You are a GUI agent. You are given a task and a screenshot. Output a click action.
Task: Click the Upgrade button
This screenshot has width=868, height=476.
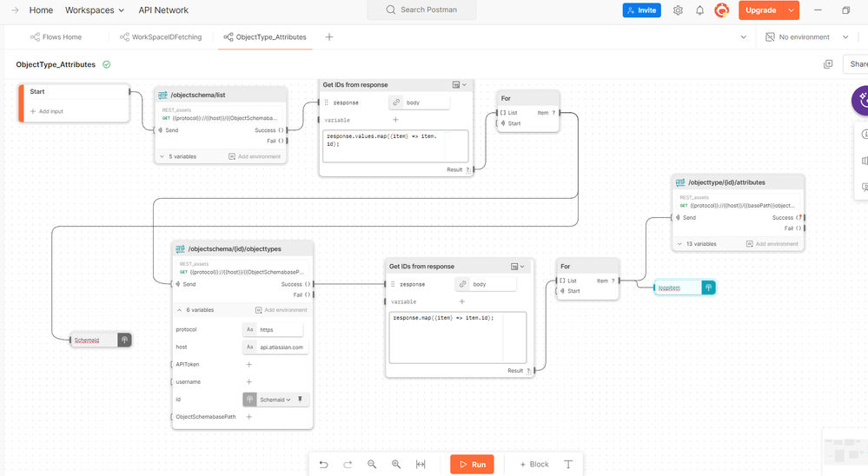pos(761,10)
